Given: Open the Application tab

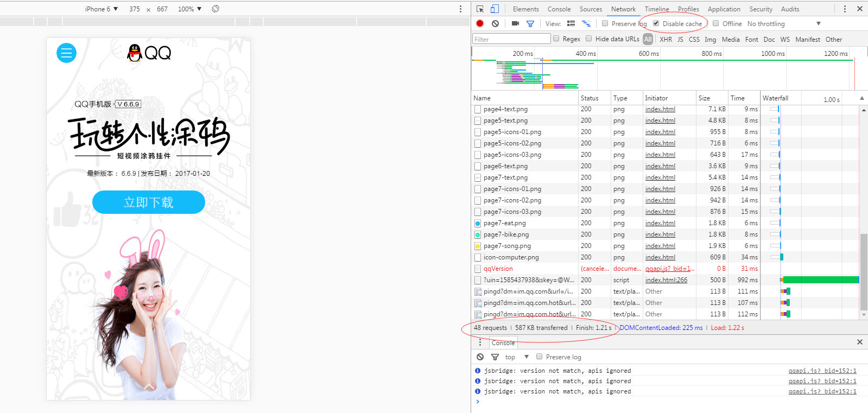Looking at the screenshot, I should click(x=724, y=9).
